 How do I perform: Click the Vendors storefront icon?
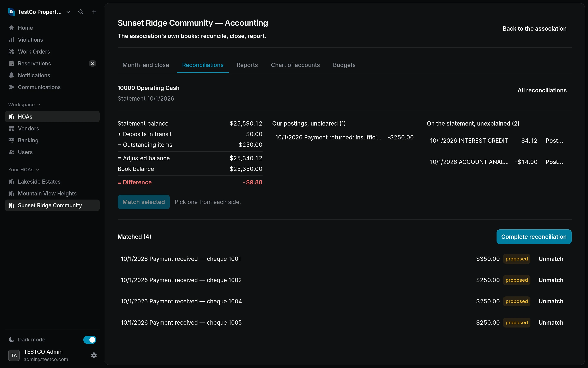click(11, 129)
